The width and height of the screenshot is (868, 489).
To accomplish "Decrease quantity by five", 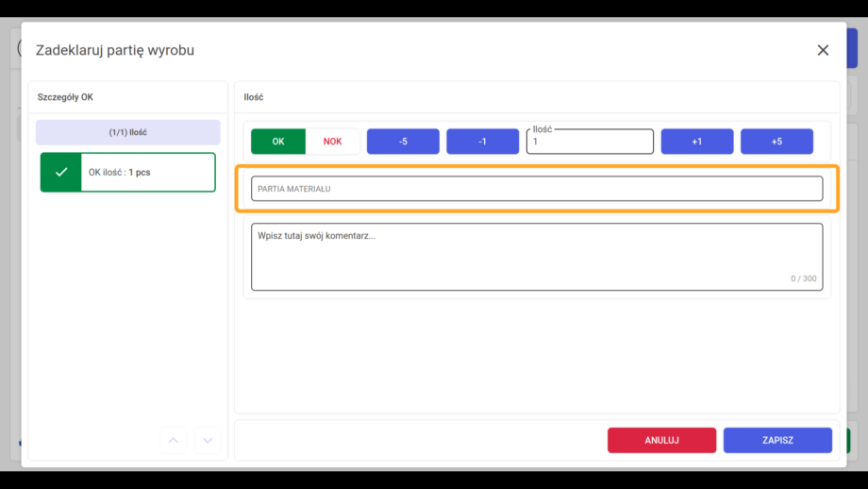I will point(403,142).
